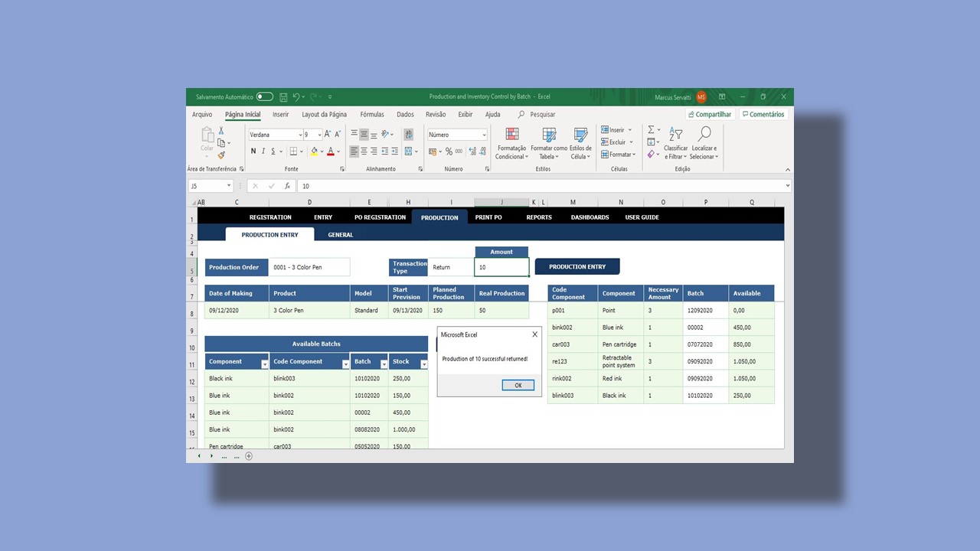
Task: Open the Name Box J5 dropdown
Action: [228, 186]
